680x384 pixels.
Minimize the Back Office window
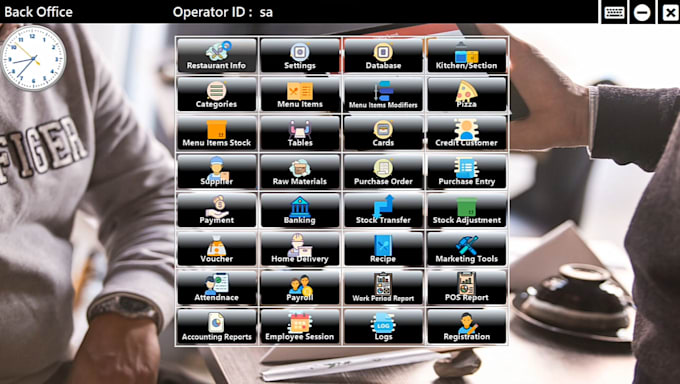point(642,12)
